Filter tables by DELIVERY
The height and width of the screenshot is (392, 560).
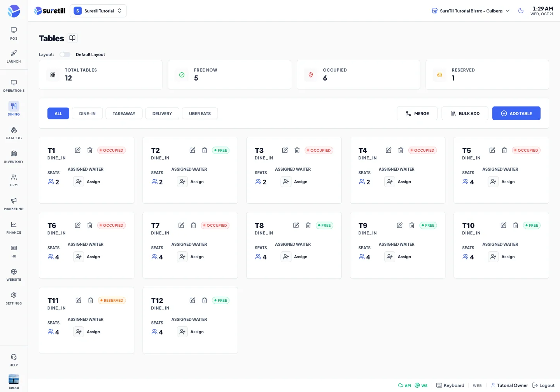click(x=162, y=114)
